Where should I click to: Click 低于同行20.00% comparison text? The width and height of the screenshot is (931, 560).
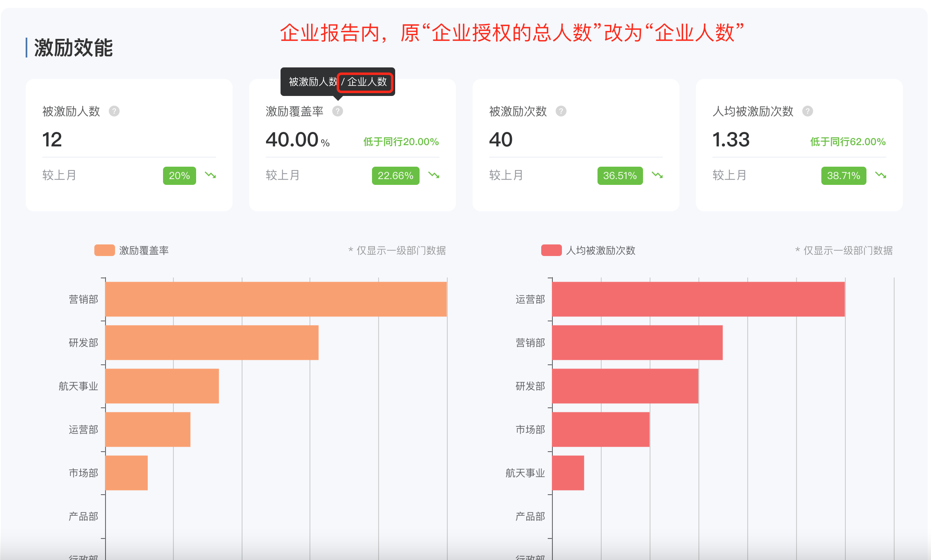[x=401, y=142]
